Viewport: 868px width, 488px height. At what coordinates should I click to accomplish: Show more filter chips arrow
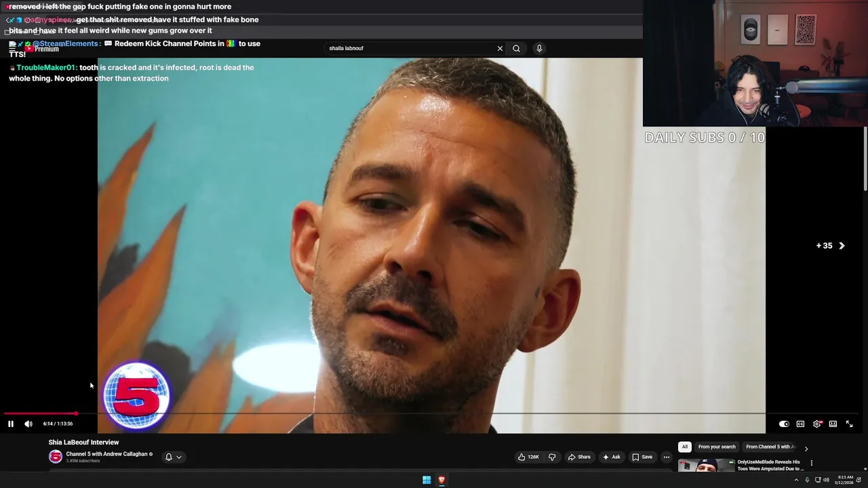point(806,448)
